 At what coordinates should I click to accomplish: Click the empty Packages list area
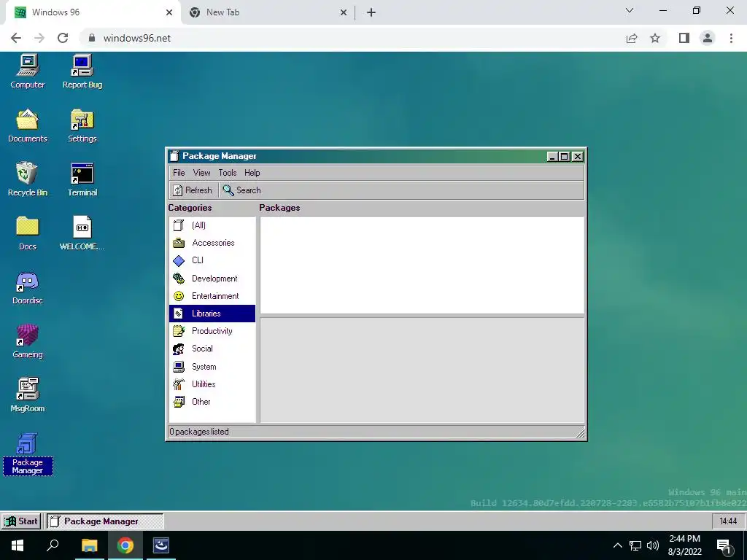[422, 265]
